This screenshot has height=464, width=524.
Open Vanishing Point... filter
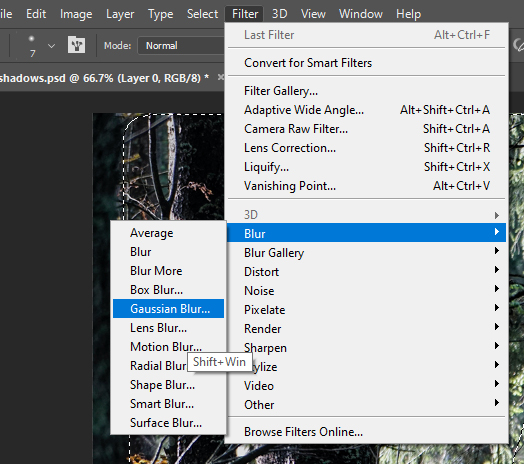(367, 186)
